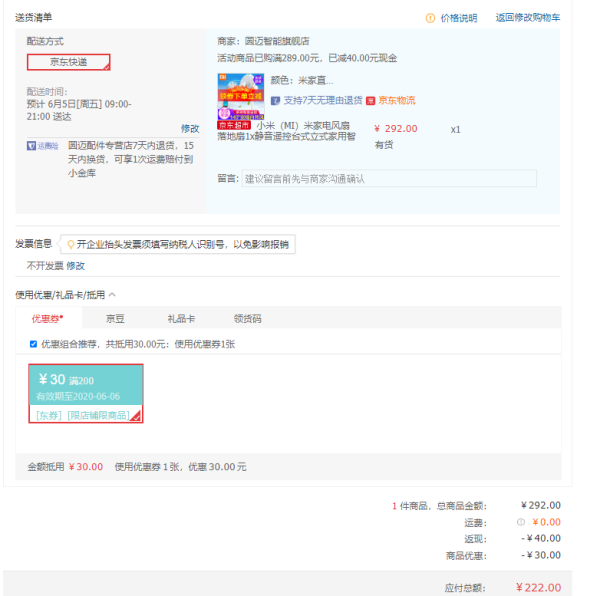This screenshot has width=600, height=596.
Task: Select 京东快递 delivery method option
Action: click(x=68, y=62)
